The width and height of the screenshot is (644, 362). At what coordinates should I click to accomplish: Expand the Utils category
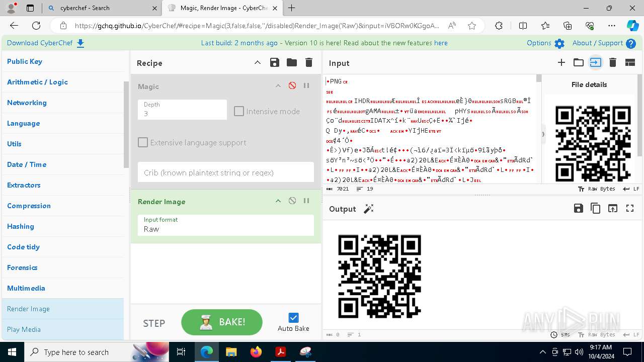(x=63, y=144)
